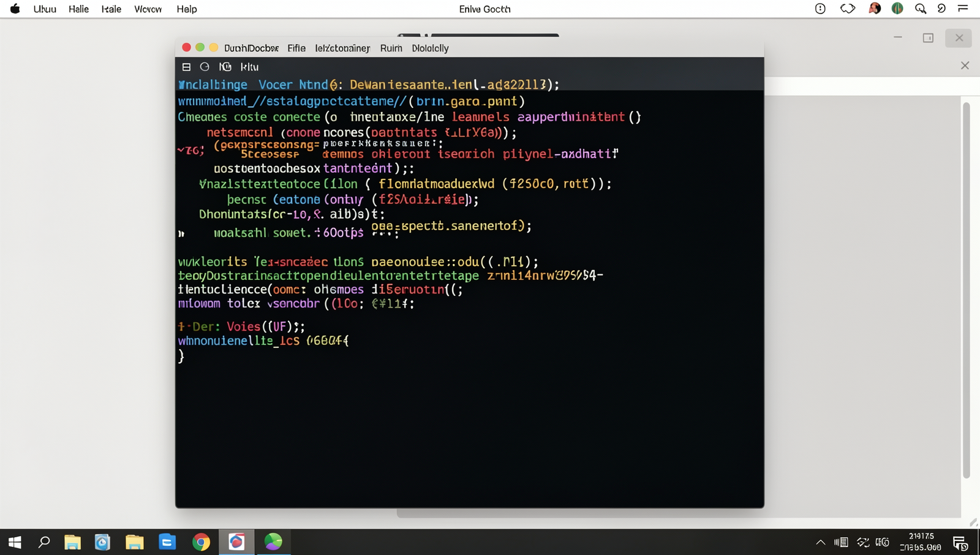Open the taskbar clock and date

click(921, 542)
